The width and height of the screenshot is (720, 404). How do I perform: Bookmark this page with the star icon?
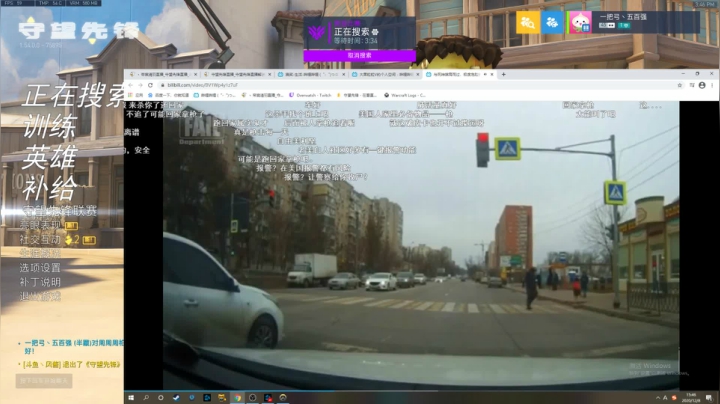[x=680, y=85]
